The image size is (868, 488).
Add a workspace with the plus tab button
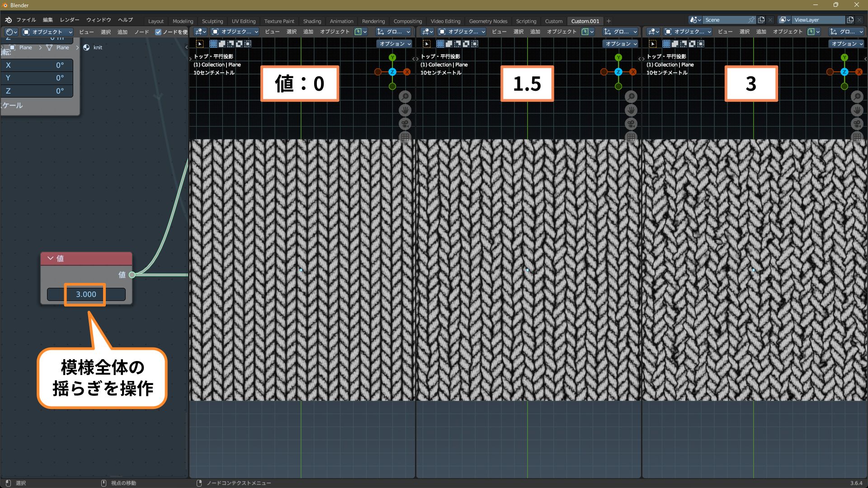[x=609, y=21]
